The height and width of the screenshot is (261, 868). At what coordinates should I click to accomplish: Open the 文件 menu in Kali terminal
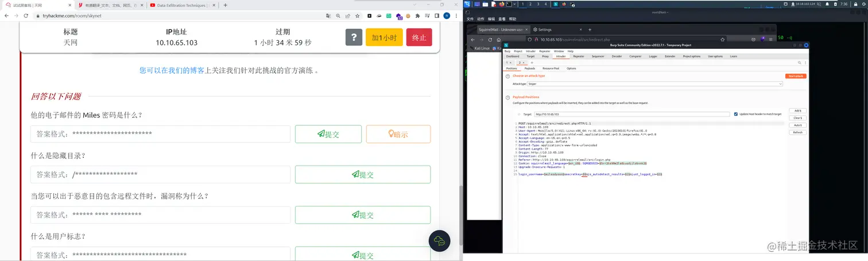pyautogui.click(x=470, y=19)
